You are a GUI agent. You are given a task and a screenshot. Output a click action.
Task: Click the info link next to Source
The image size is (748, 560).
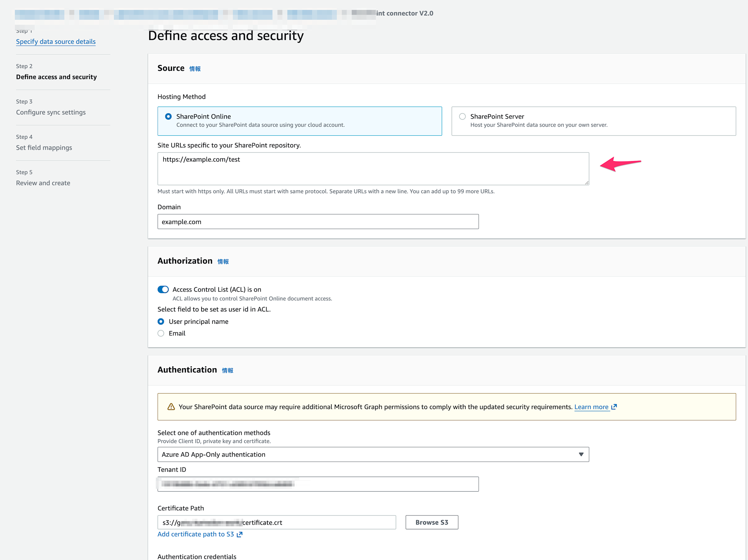195,69
